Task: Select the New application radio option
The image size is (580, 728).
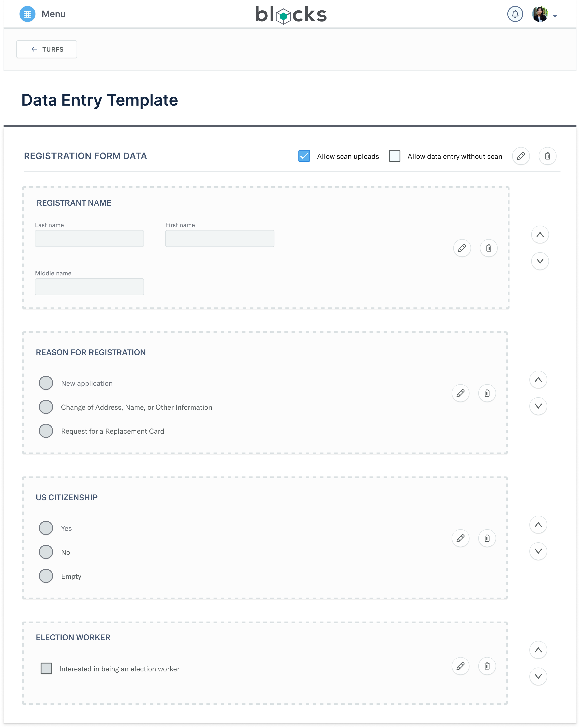Action: 46,383
